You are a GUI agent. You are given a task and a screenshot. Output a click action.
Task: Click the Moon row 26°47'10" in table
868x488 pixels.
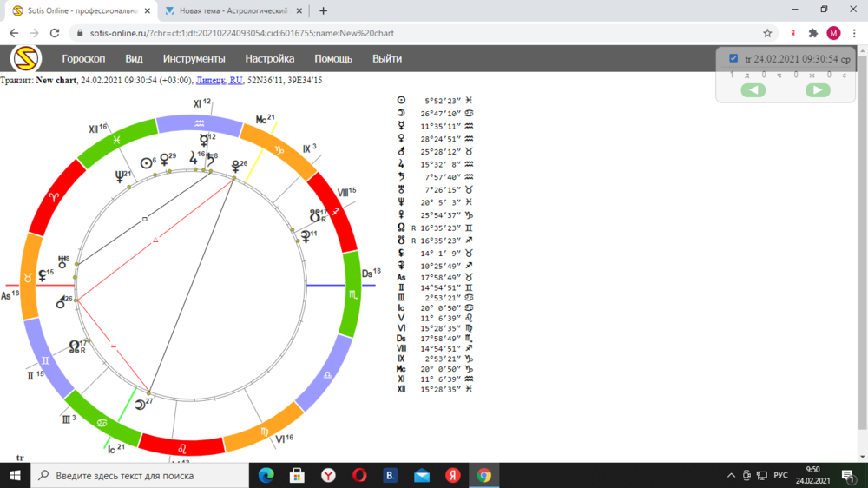435,114
